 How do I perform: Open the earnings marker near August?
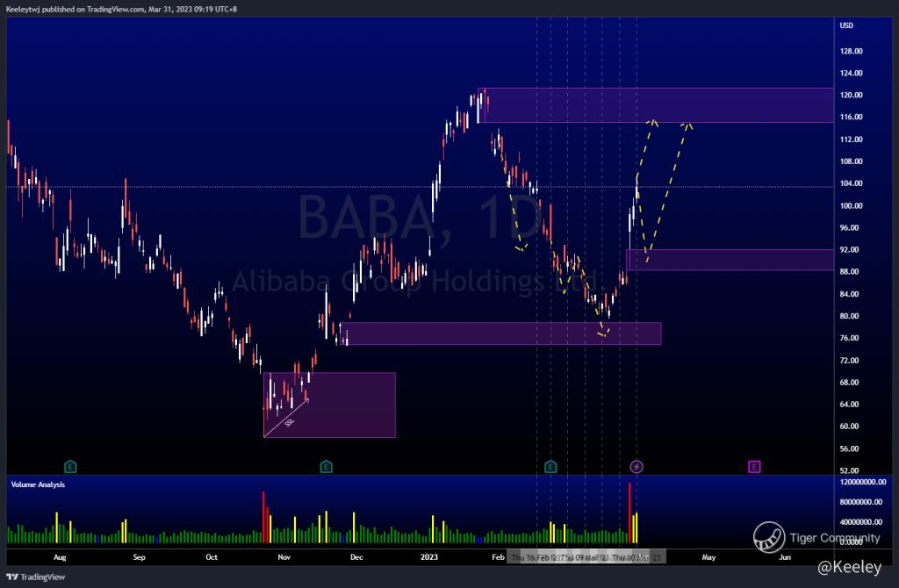[x=70, y=467]
